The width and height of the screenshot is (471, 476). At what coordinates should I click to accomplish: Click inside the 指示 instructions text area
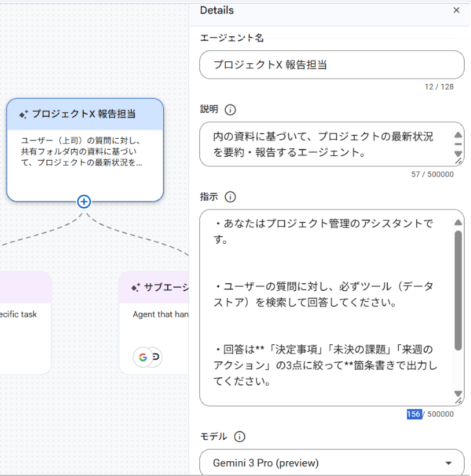coord(323,310)
